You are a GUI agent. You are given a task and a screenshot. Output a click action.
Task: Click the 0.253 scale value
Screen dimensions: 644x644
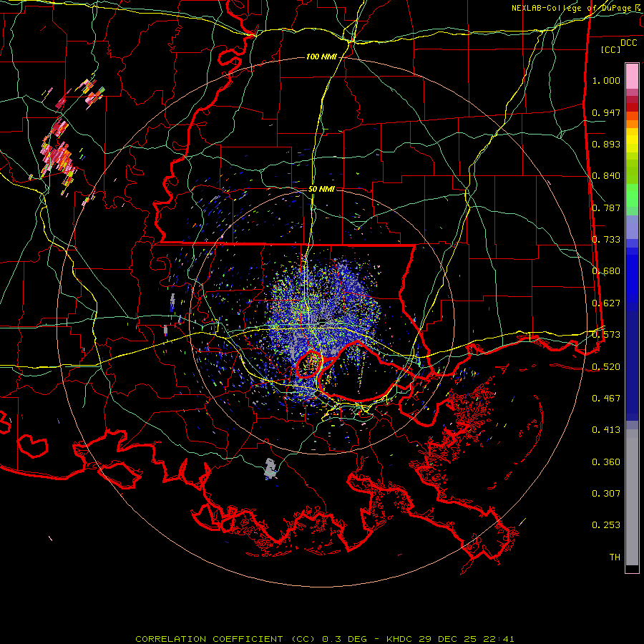point(606,525)
